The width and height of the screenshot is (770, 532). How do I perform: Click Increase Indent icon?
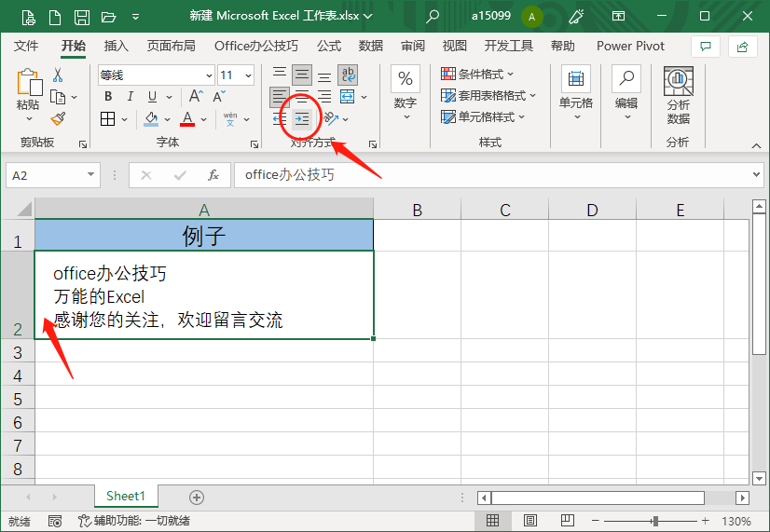pos(301,118)
